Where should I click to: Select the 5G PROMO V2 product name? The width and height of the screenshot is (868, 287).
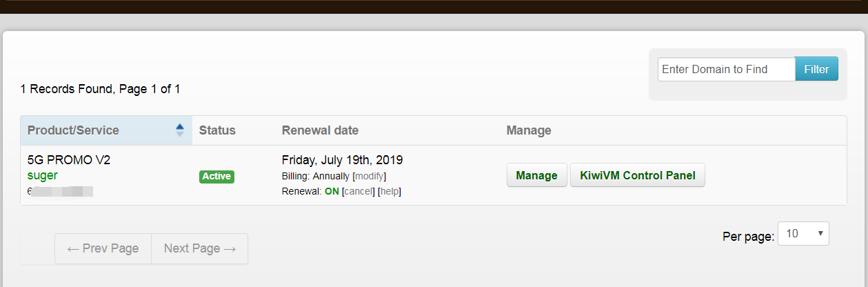point(69,160)
